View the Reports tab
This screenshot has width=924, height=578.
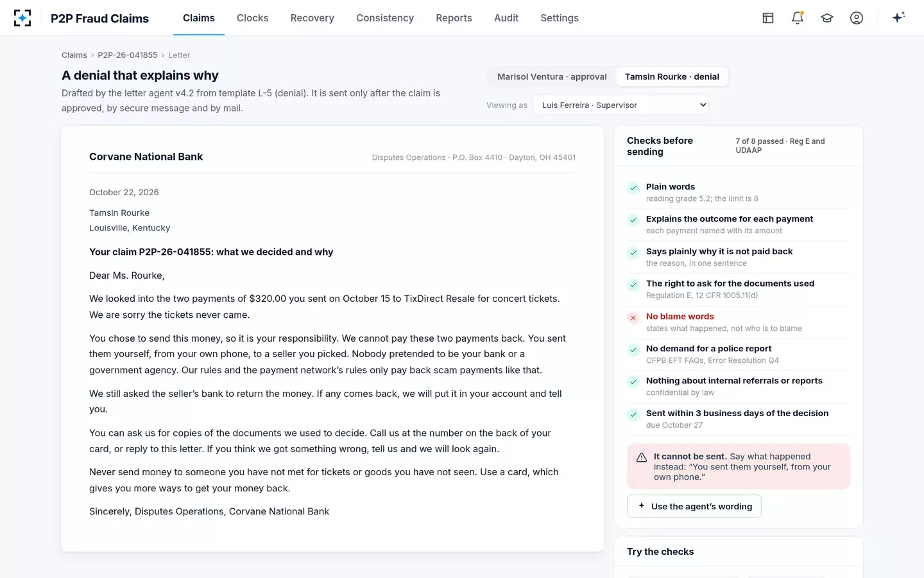(454, 18)
